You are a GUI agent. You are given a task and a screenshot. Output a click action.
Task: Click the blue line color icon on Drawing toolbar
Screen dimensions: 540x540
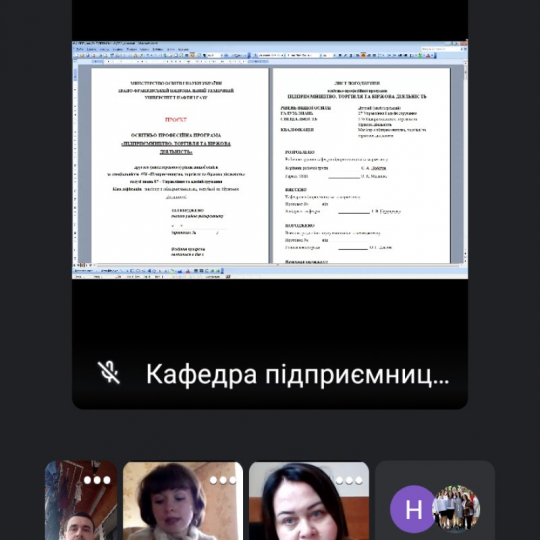180,271
